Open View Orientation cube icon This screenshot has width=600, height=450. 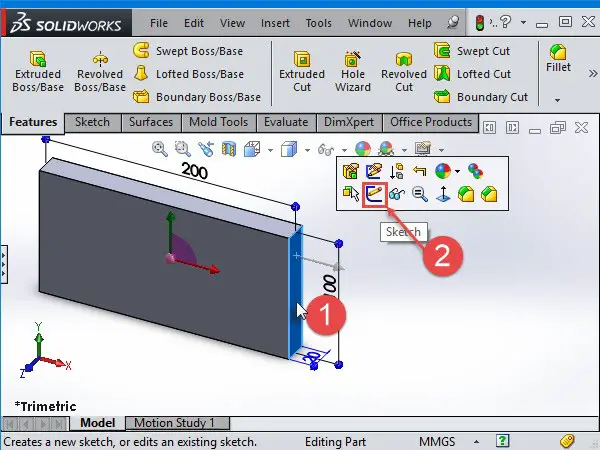(252, 148)
